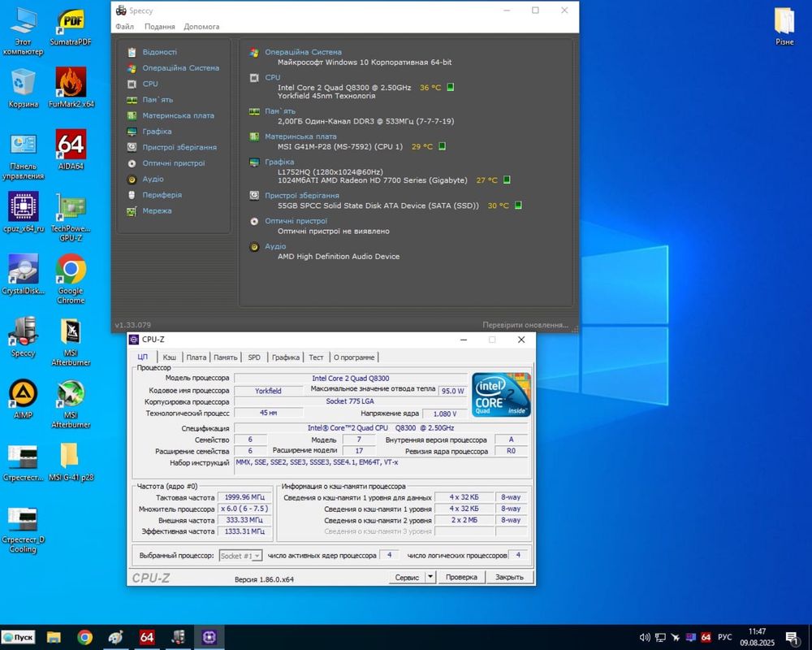Click CPU summary heading in Speccy main panel

[x=272, y=77]
